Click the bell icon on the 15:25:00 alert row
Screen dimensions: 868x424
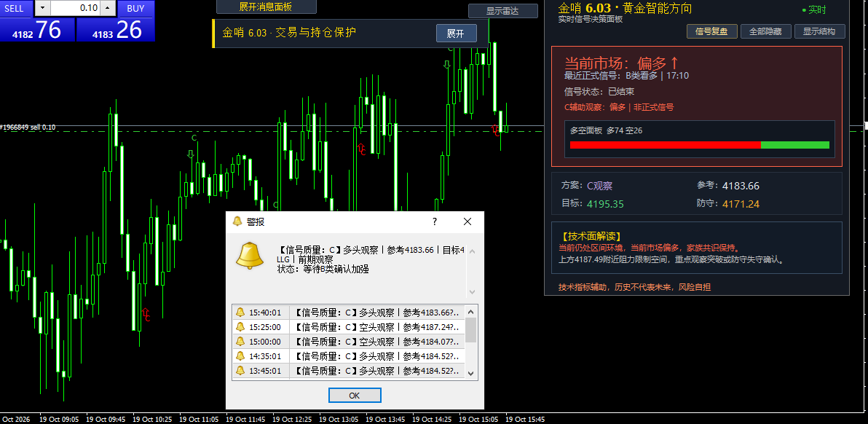[x=240, y=326]
